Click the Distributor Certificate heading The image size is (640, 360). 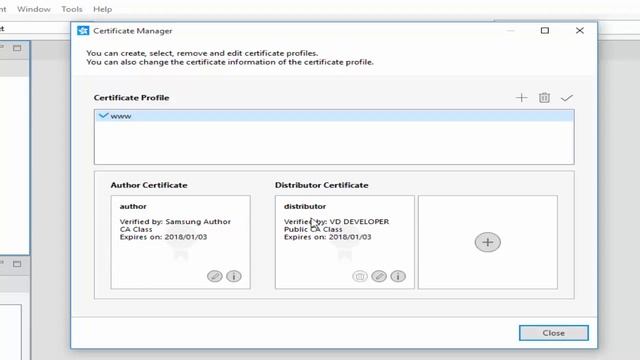click(x=322, y=185)
